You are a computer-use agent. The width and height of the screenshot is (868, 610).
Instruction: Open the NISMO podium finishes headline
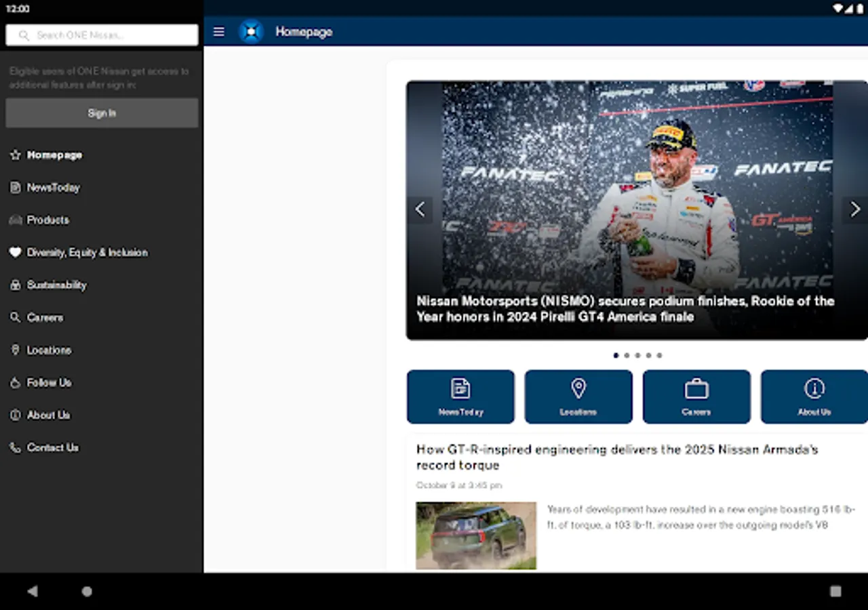(625, 309)
